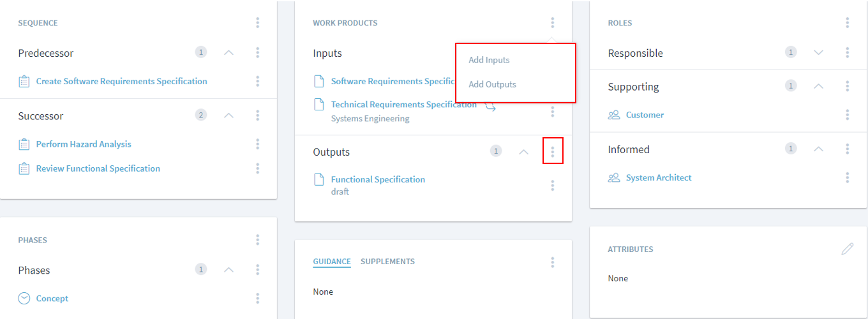Choose Add Inputs from the popup menu
Screen dimensions: 868x319
pyautogui.click(x=489, y=60)
